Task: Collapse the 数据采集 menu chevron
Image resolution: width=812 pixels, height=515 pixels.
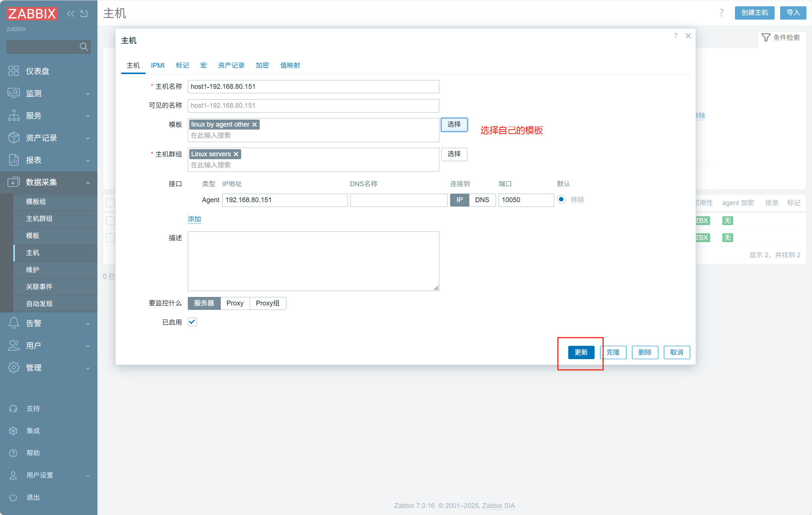Action: 88,183
